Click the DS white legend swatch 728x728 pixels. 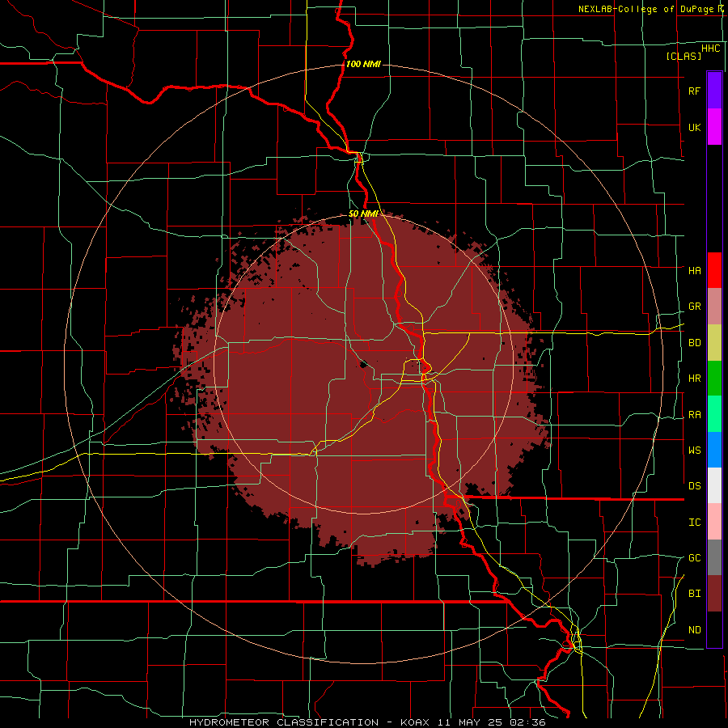714,485
